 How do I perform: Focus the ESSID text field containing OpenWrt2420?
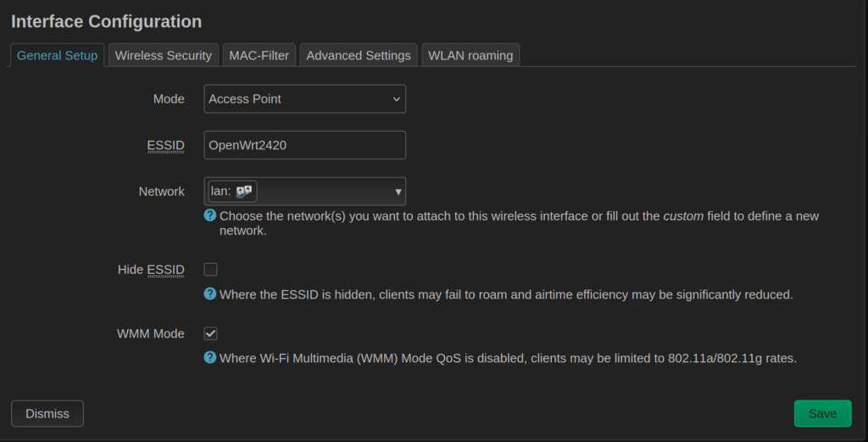(x=305, y=145)
